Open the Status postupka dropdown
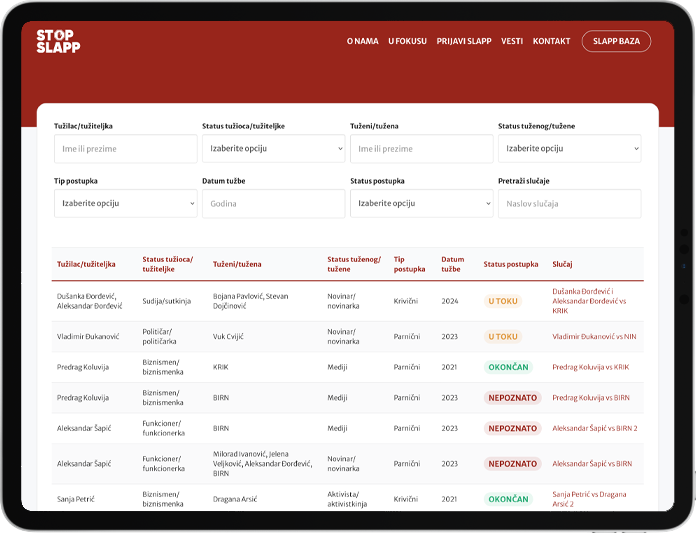Viewport: 696px width, 533px height. 421,203
